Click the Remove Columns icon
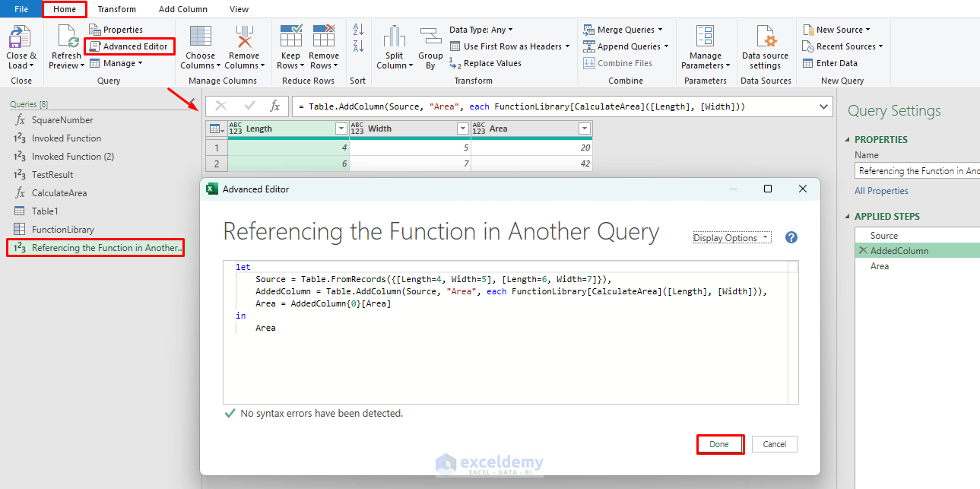This screenshot has width=980, height=489. coord(244,37)
